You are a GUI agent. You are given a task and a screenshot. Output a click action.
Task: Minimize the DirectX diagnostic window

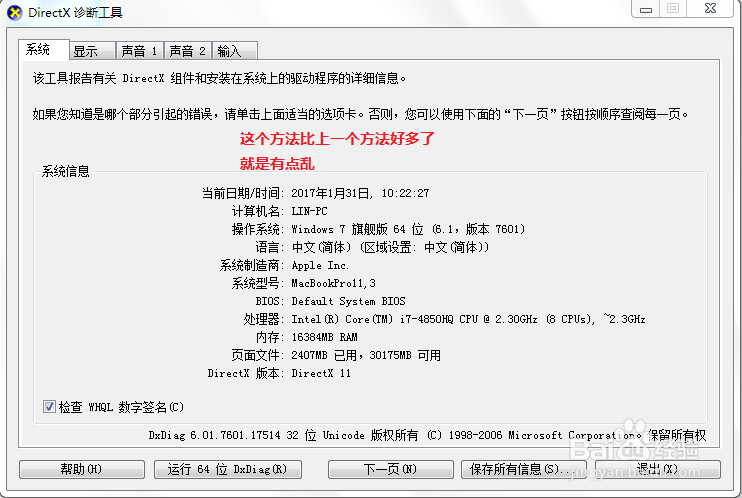click(x=645, y=9)
